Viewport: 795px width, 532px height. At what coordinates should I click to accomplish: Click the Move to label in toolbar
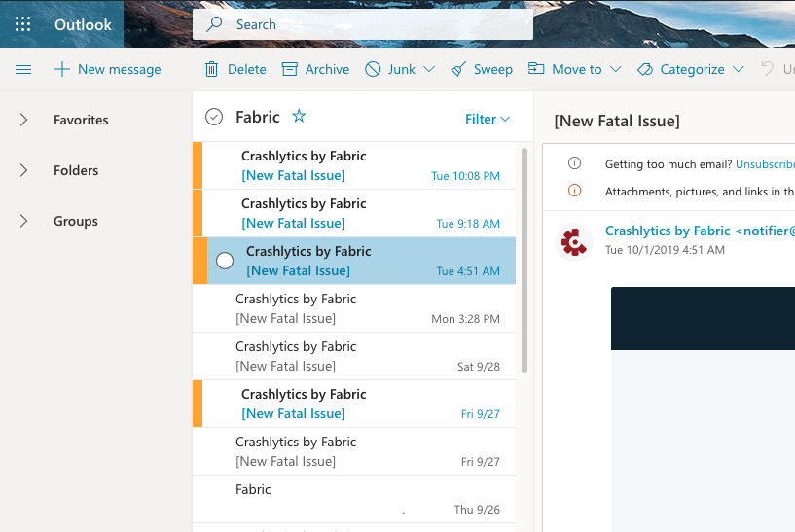point(576,69)
